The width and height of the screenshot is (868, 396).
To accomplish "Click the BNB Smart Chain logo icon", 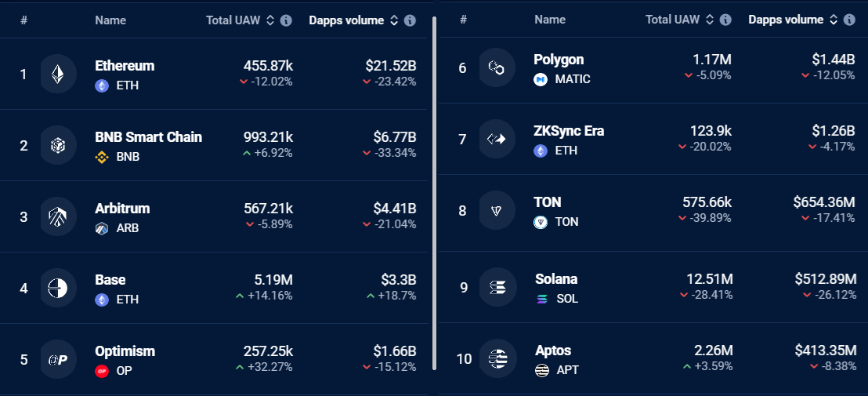I will (x=58, y=146).
